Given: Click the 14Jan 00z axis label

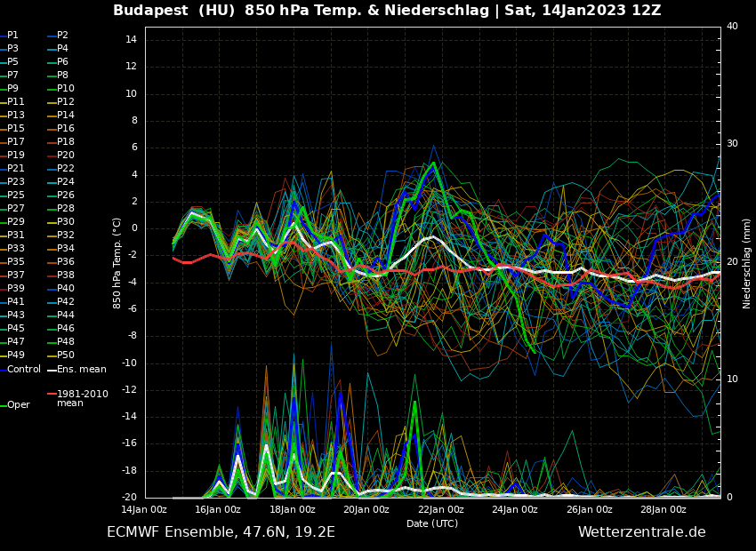Looking at the screenshot, I should (x=144, y=509).
